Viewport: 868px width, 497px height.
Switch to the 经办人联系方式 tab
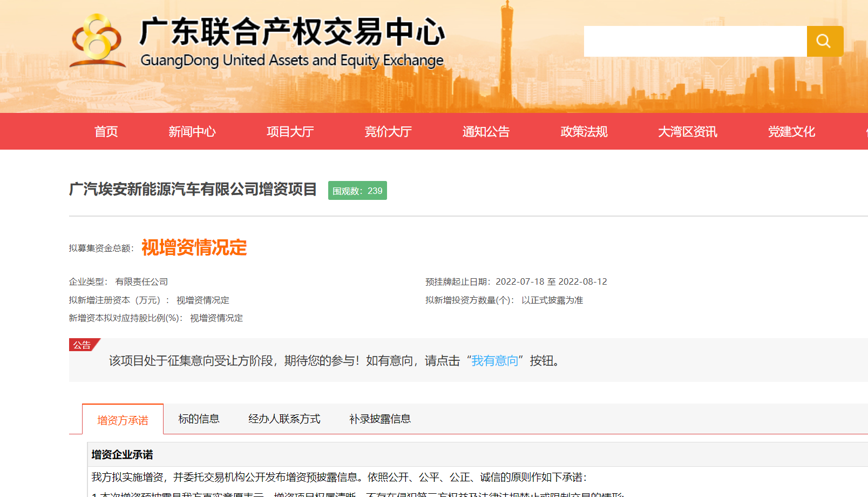click(284, 418)
